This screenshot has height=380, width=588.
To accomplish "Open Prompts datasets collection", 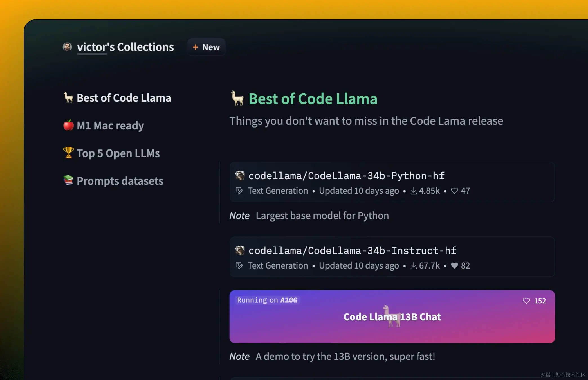I will click(120, 181).
